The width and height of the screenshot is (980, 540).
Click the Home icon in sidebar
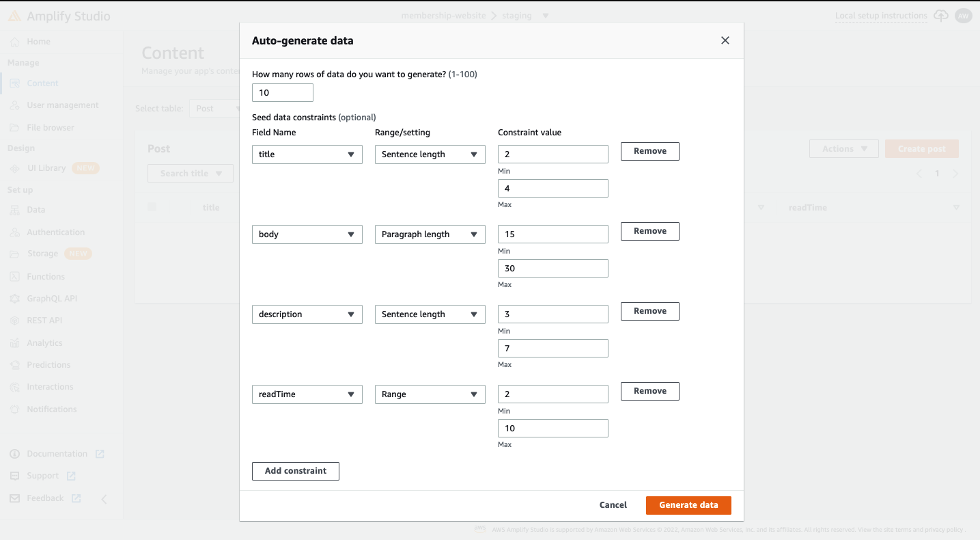coord(14,42)
